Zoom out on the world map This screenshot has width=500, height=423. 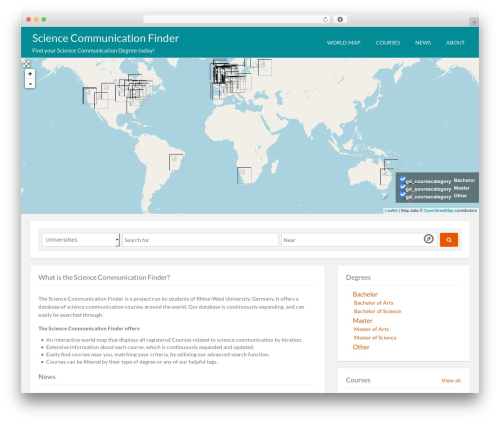(30, 83)
